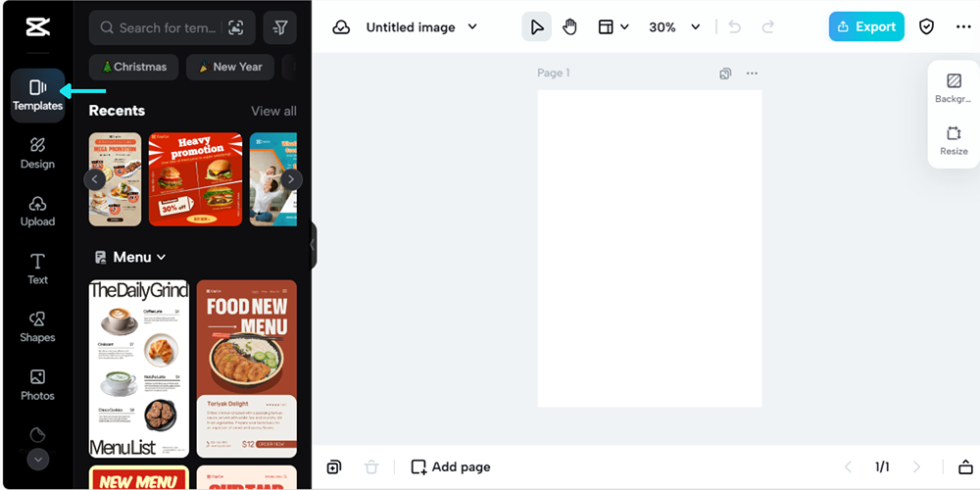Choose The Daily Grind menu template
Viewport: 980px width, 490px height.
[x=139, y=368]
